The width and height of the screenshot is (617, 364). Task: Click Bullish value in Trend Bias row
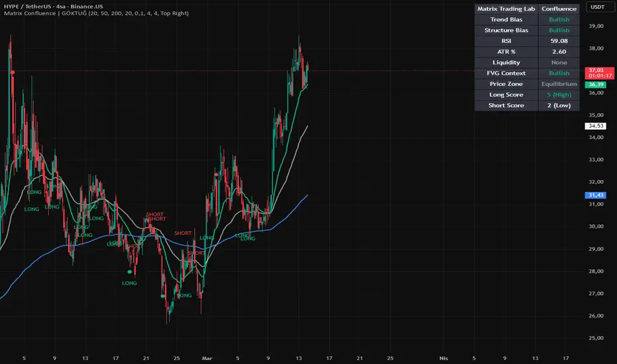559,19
